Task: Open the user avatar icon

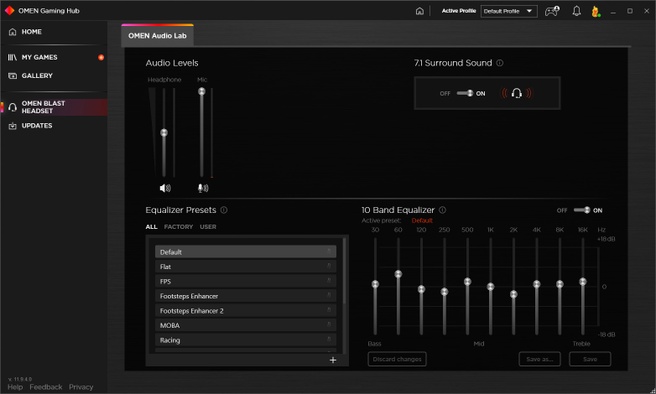Action: tap(595, 11)
